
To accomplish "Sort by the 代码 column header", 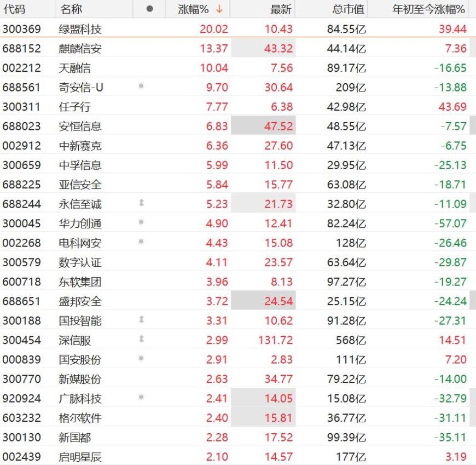I will pos(14,9).
